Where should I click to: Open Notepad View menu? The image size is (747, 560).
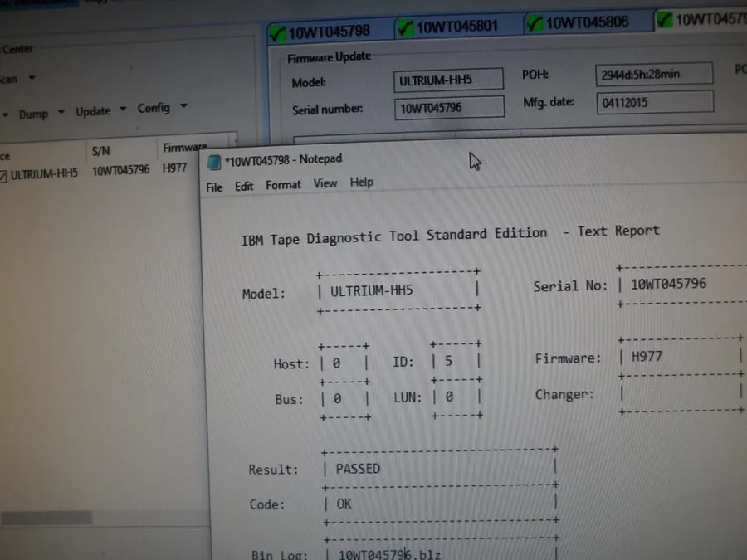click(325, 183)
